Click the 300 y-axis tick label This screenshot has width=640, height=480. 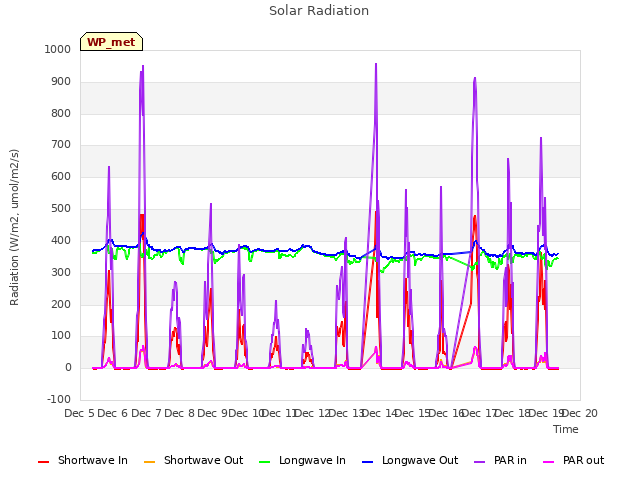pos(61,272)
